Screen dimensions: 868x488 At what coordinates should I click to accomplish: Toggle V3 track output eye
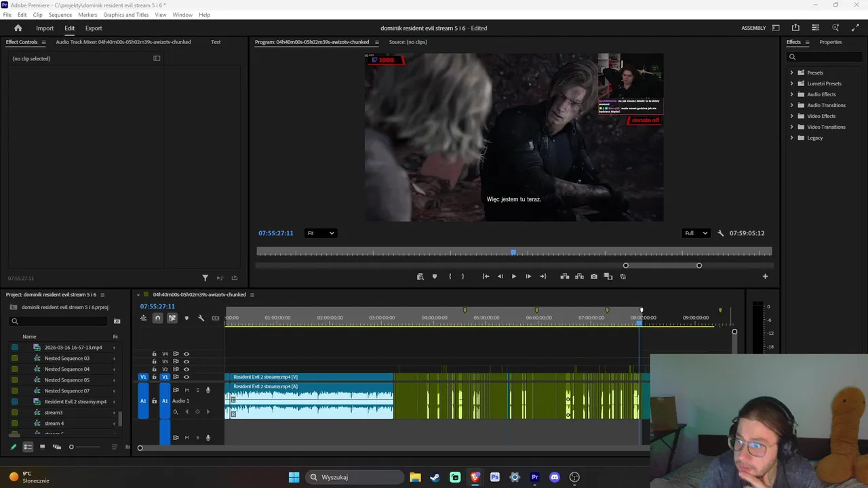[186, 361]
